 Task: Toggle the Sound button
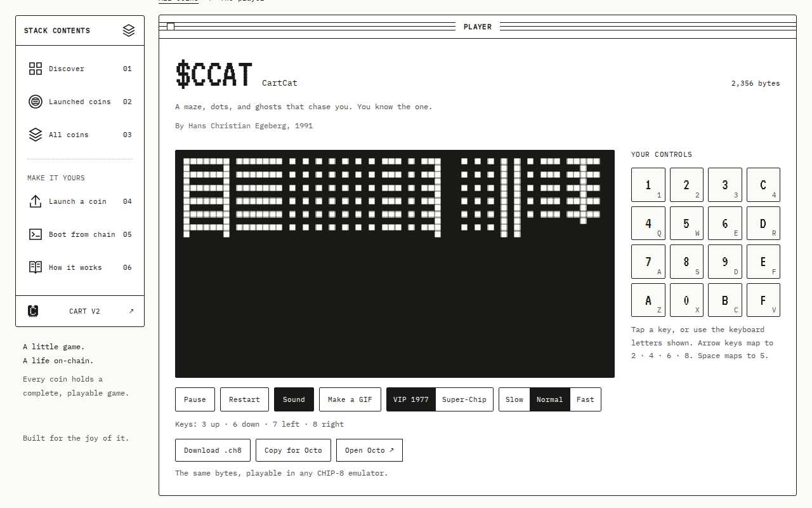point(294,399)
